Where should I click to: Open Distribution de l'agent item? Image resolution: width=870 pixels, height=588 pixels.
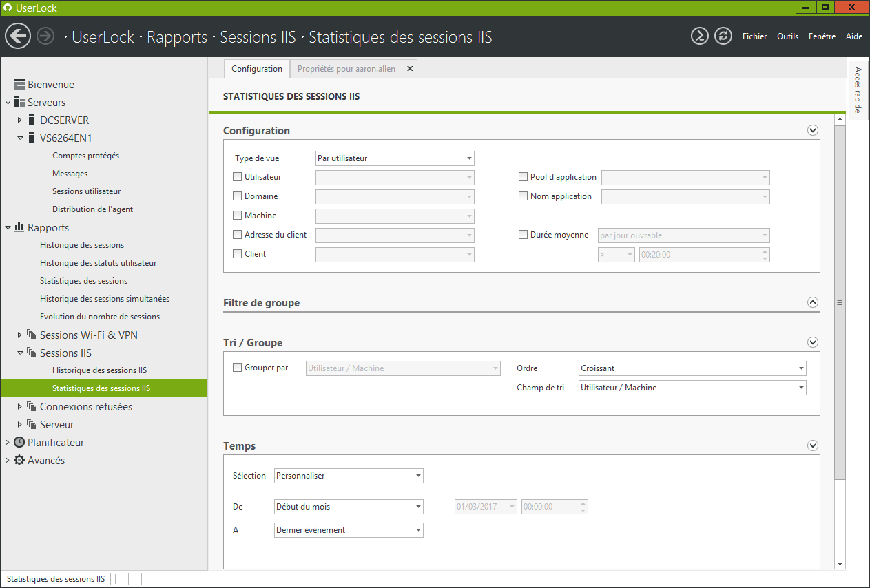pos(93,209)
